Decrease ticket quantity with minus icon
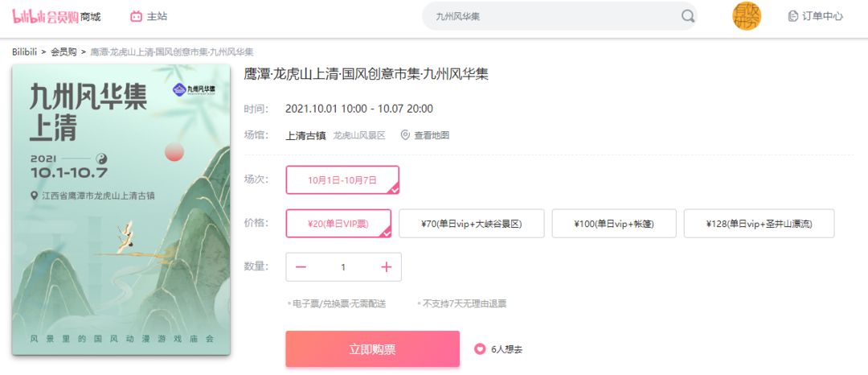 (301, 267)
